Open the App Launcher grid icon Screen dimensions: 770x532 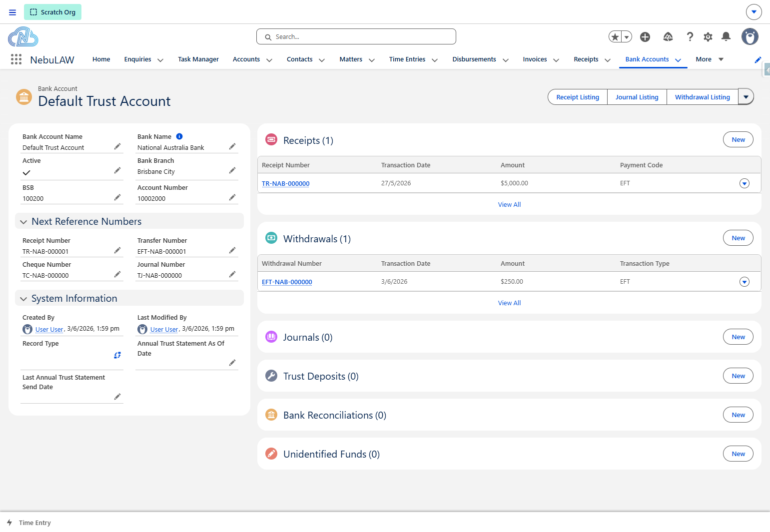point(16,59)
